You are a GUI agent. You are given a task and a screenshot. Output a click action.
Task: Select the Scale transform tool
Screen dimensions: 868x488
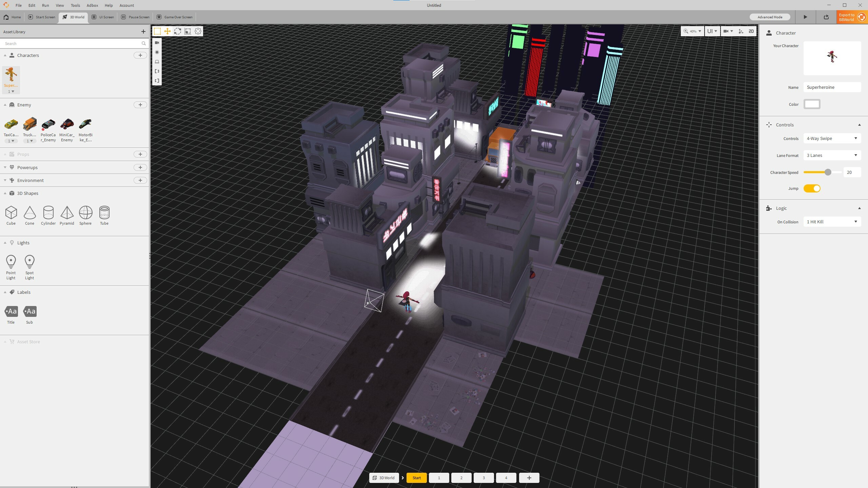click(188, 31)
